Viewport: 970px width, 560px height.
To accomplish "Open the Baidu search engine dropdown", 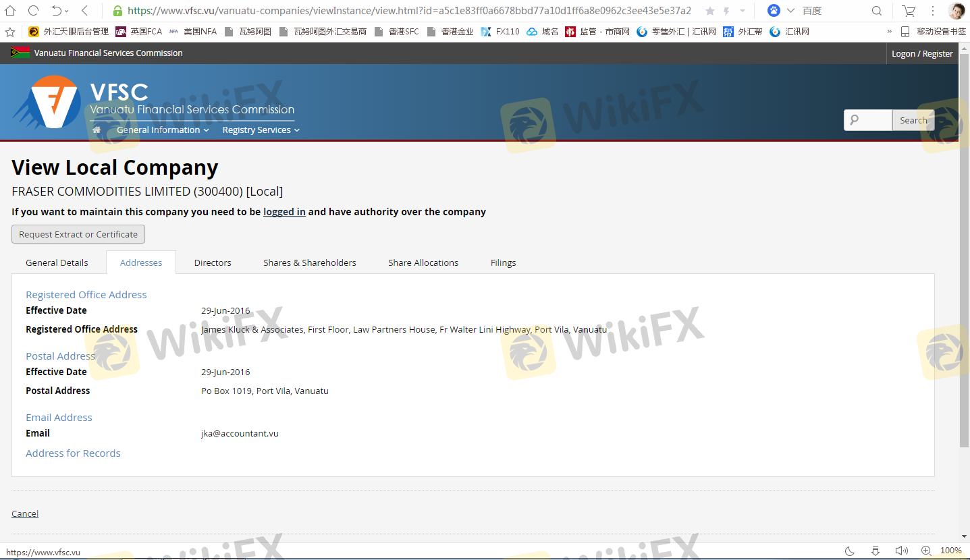I will 790,11.
